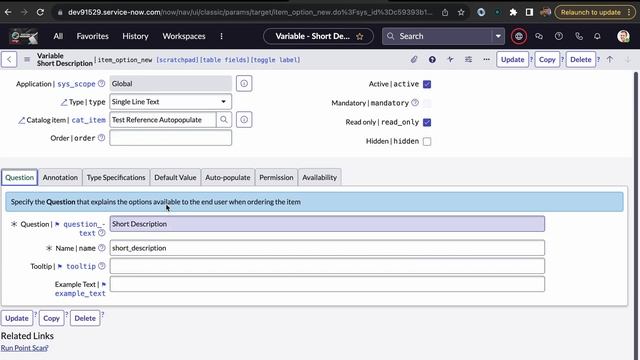Viewport: 640px width, 360px height.
Task: Toggle the Mandatory checkbox
Action: point(427,103)
